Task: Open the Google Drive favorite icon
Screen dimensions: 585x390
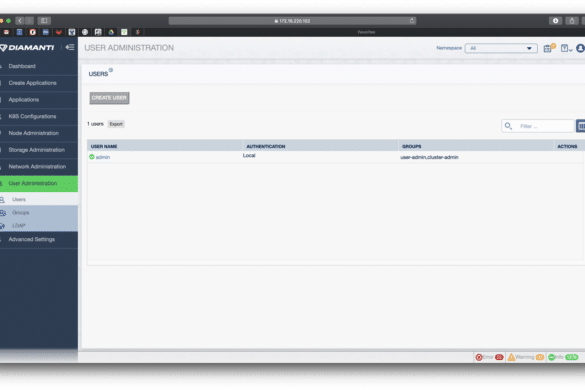Action: click(x=111, y=32)
